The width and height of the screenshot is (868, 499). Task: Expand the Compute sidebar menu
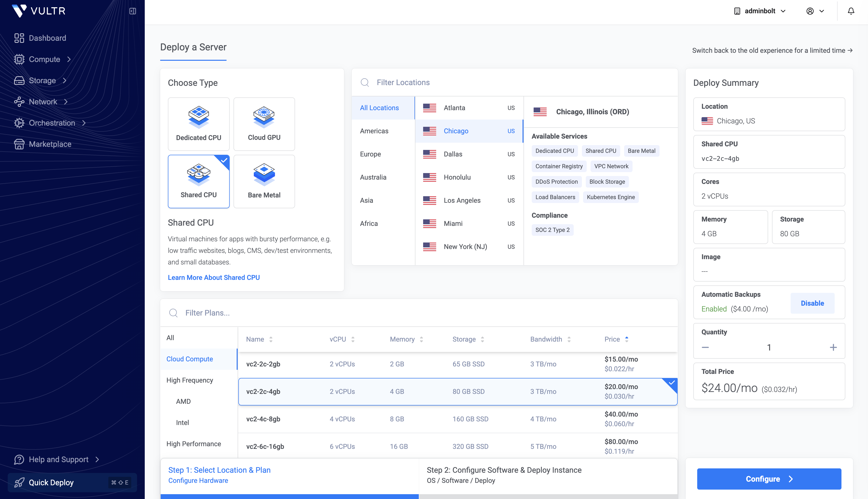click(x=42, y=59)
